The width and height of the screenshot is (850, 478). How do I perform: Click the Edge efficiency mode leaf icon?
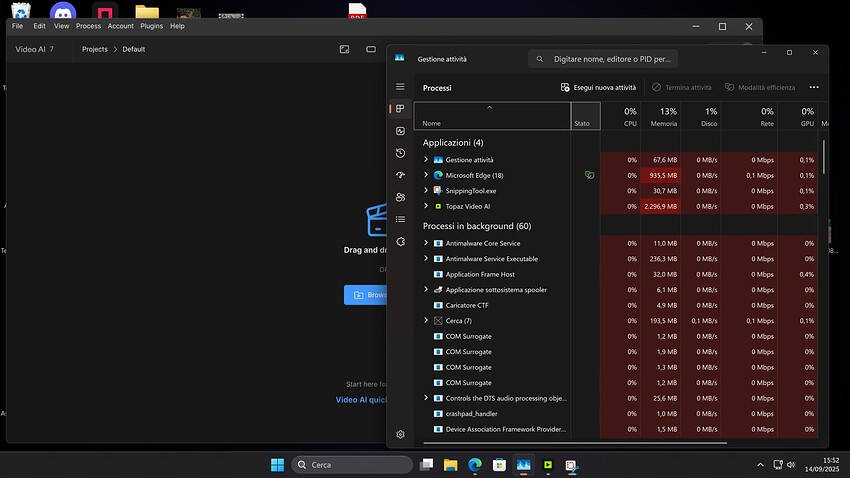pos(589,175)
